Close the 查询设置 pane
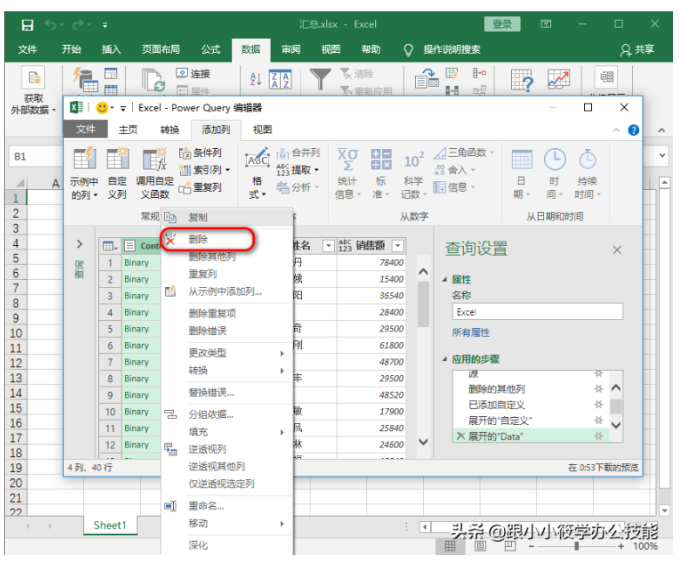Image resolution: width=679 pixels, height=561 pixels. [x=617, y=250]
